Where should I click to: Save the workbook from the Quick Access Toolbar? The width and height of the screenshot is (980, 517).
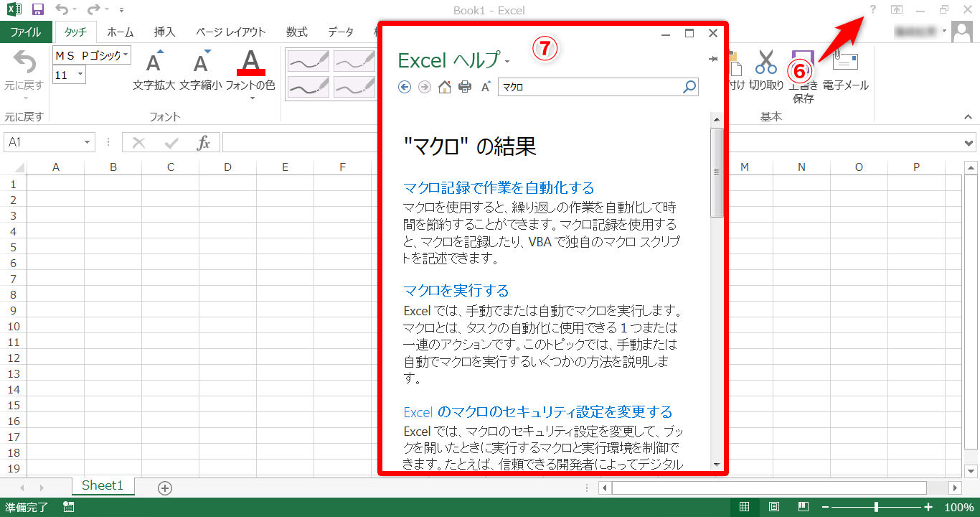38,10
